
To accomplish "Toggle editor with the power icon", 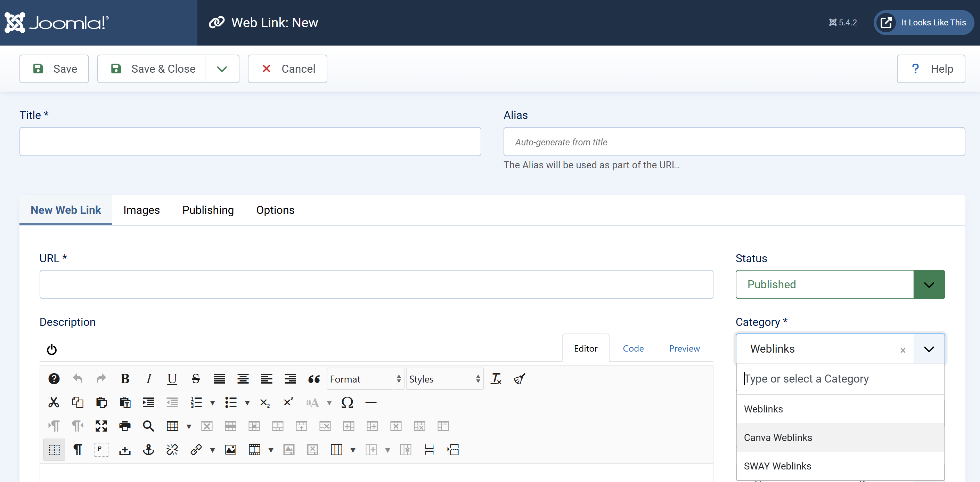I will coord(52,349).
